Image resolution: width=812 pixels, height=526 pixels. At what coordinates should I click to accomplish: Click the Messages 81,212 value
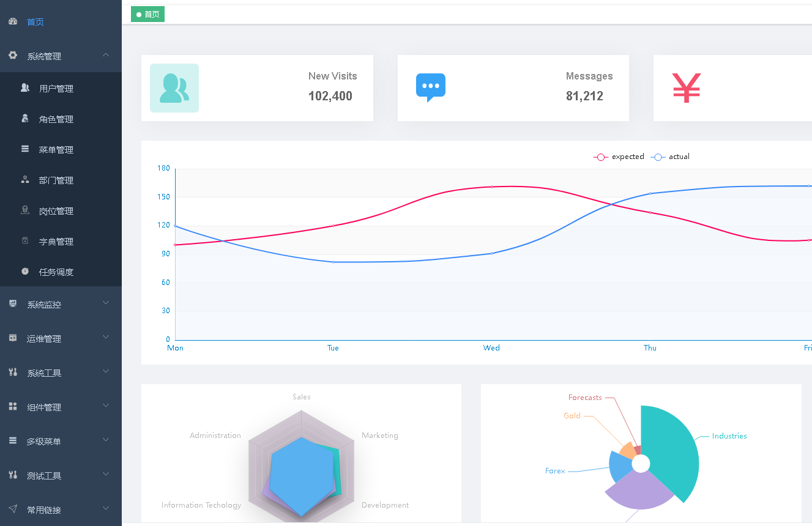[584, 96]
